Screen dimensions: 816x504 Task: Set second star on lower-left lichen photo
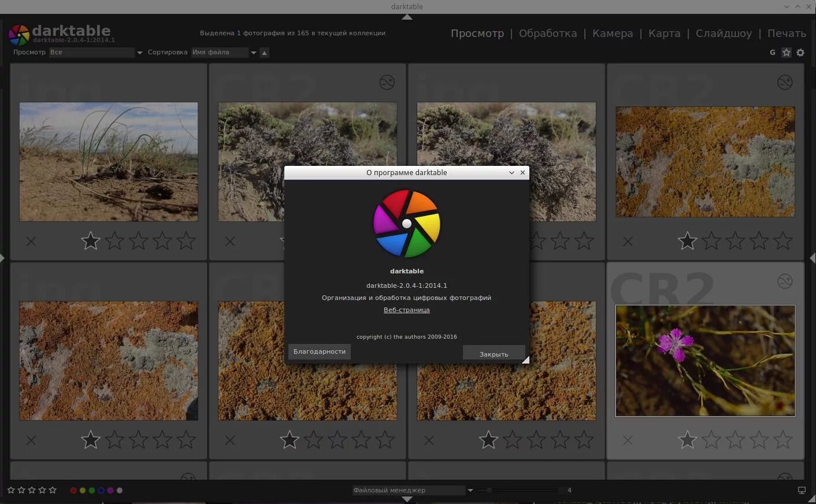click(114, 440)
